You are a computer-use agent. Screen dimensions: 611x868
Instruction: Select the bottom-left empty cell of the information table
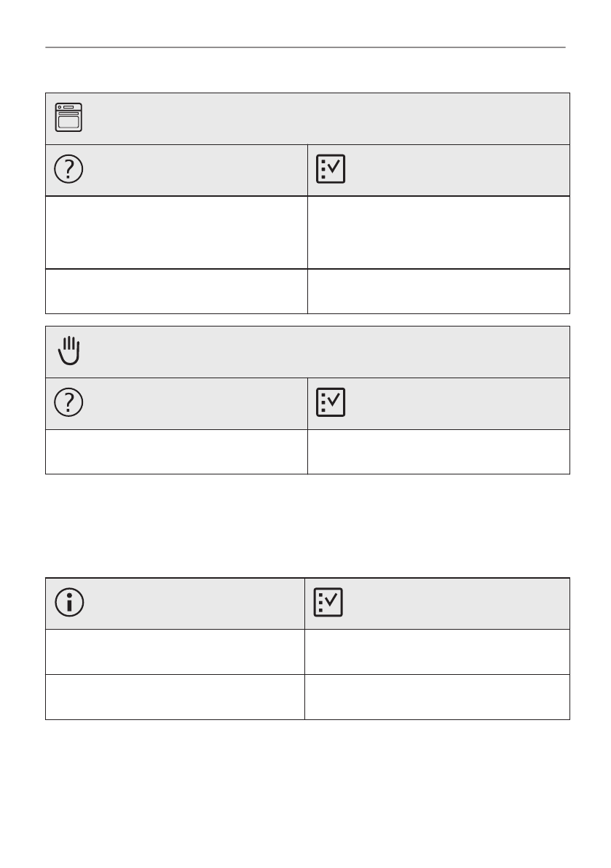175,697
